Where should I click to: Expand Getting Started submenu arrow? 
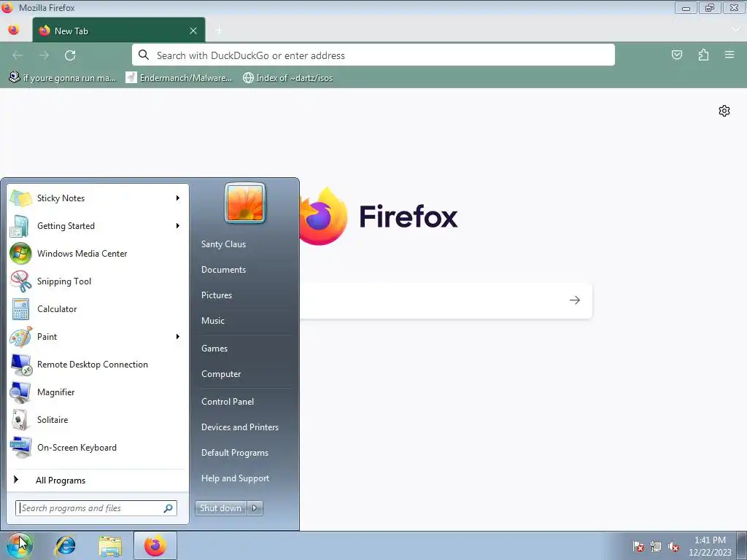point(178,226)
